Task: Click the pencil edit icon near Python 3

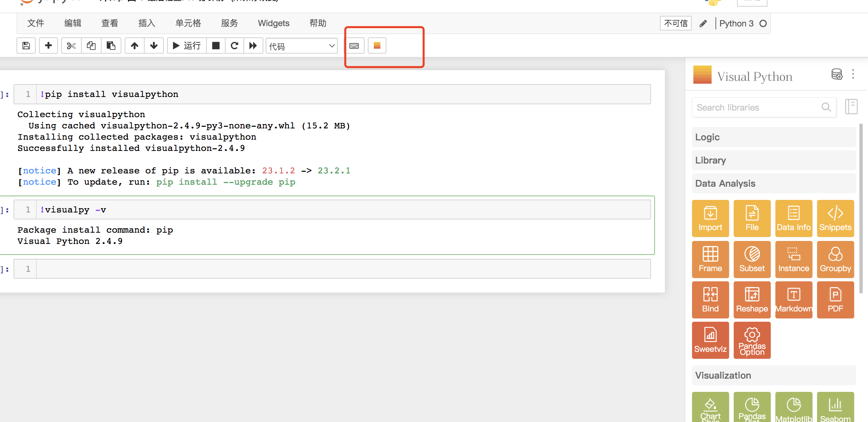Action: pyautogui.click(x=703, y=23)
